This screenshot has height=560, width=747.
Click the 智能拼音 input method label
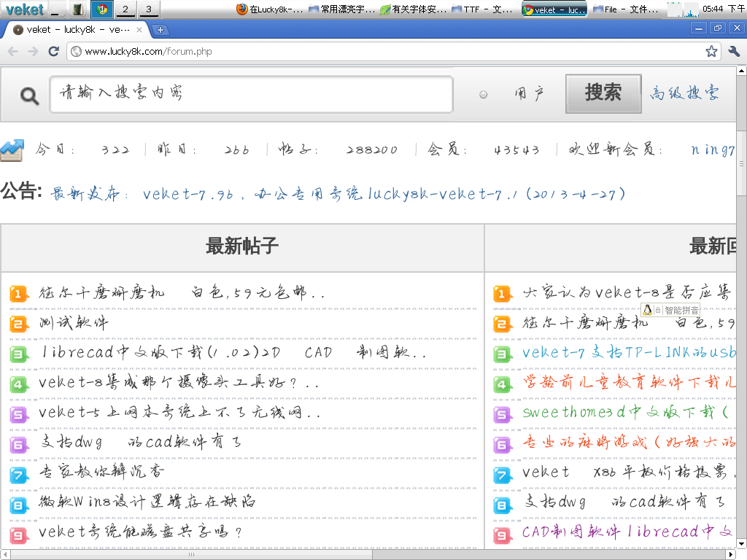tap(682, 311)
